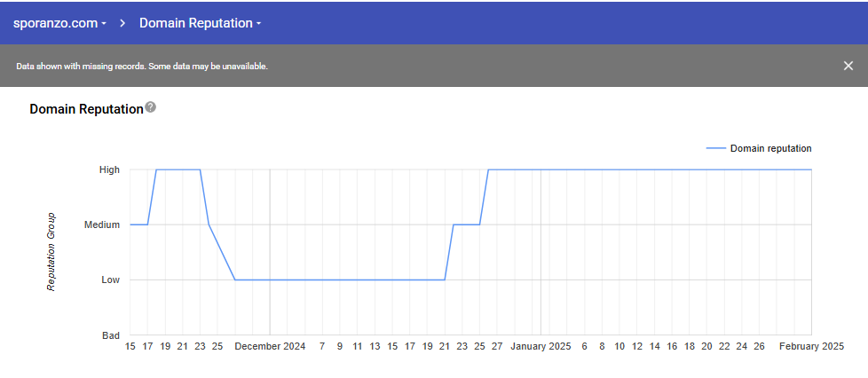The image size is (868, 378).
Task: Click the help icon beside Domain Reputation
Action: click(151, 107)
